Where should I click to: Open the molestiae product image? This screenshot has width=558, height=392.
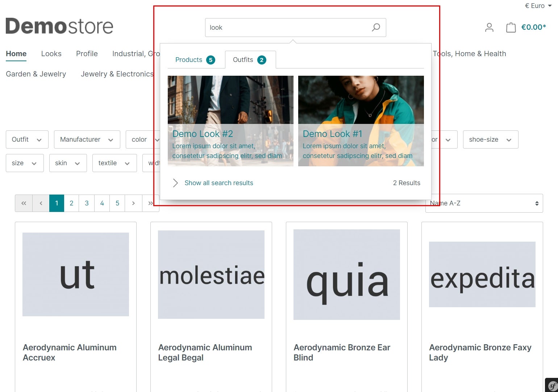(x=211, y=275)
